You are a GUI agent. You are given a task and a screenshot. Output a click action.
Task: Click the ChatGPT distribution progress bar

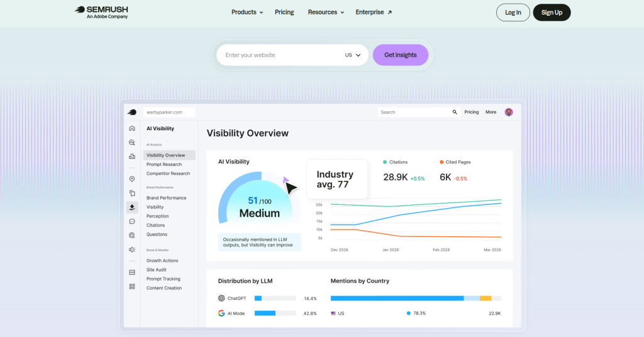pos(275,299)
